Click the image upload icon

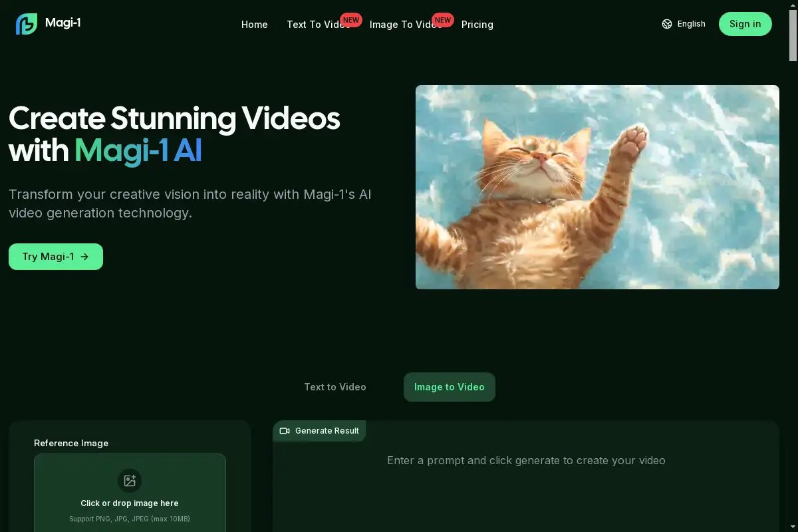(130, 481)
